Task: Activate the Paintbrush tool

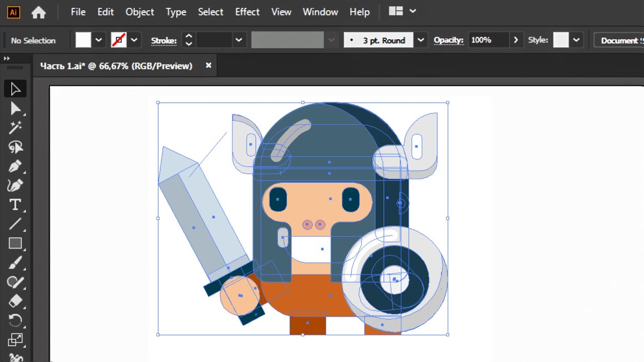Action: tap(15, 262)
